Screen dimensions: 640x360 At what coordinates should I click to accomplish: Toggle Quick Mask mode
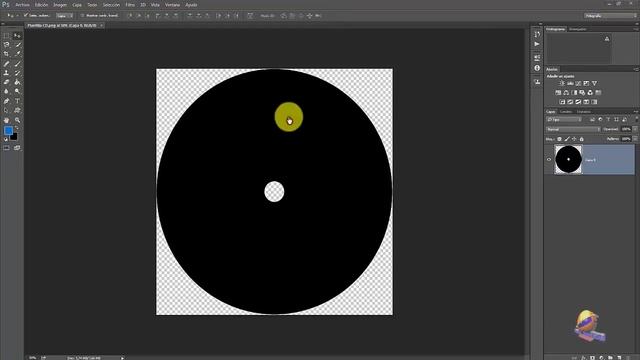(x=6, y=148)
